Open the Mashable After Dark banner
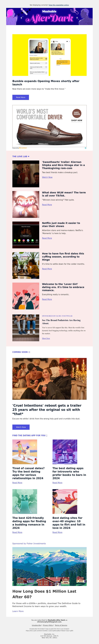 pyautogui.click(x=49, y=17)
